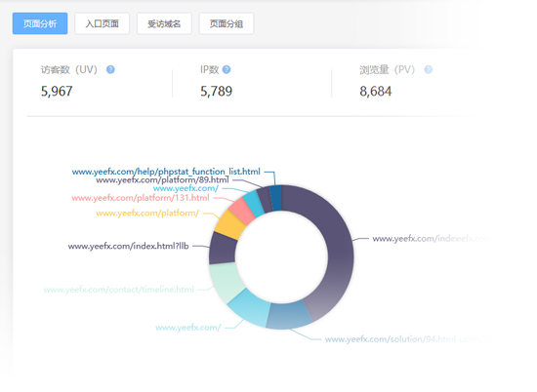Image resolution: width=537 pixels, height=392 pixels.
Task: Click the 5,967 visitor count value
Action: coord(57,92)
